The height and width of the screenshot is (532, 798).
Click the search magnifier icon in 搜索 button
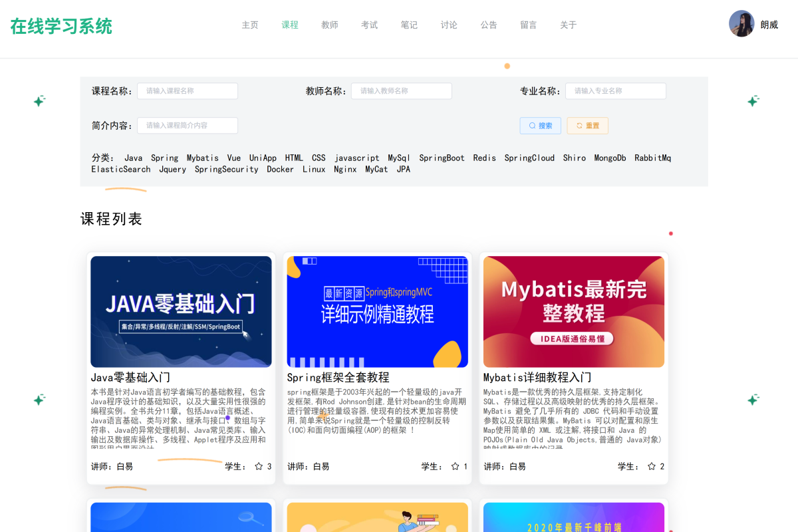(532, 126)
